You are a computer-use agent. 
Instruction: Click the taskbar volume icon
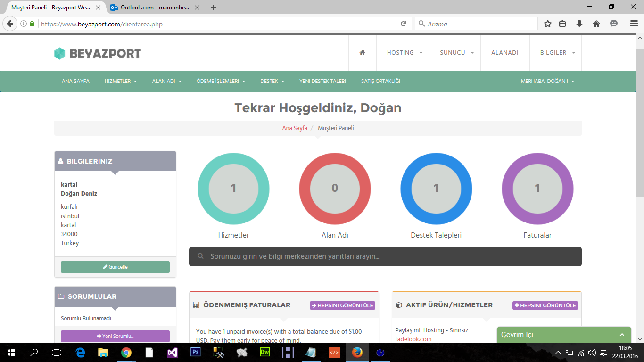pyautogui.click(x=592, y=353)
